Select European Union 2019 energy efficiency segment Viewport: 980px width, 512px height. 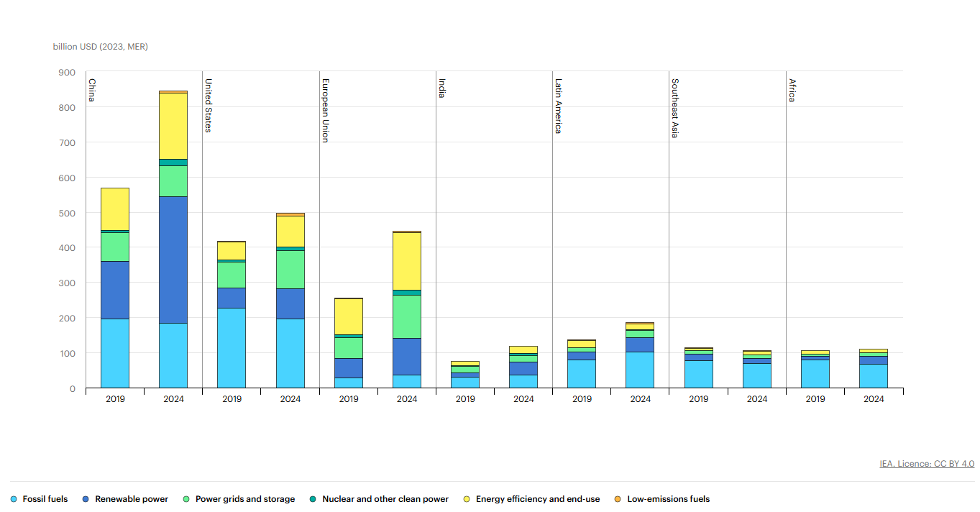pos(349,317)
